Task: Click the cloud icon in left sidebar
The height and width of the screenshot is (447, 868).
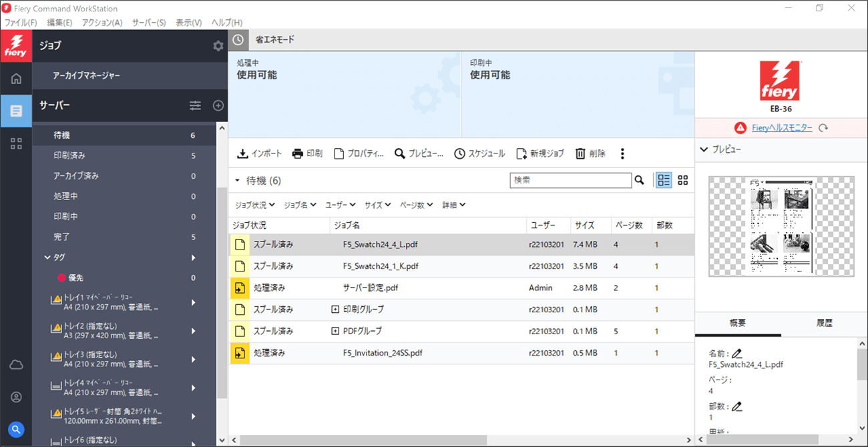Action: click(16, 364)
